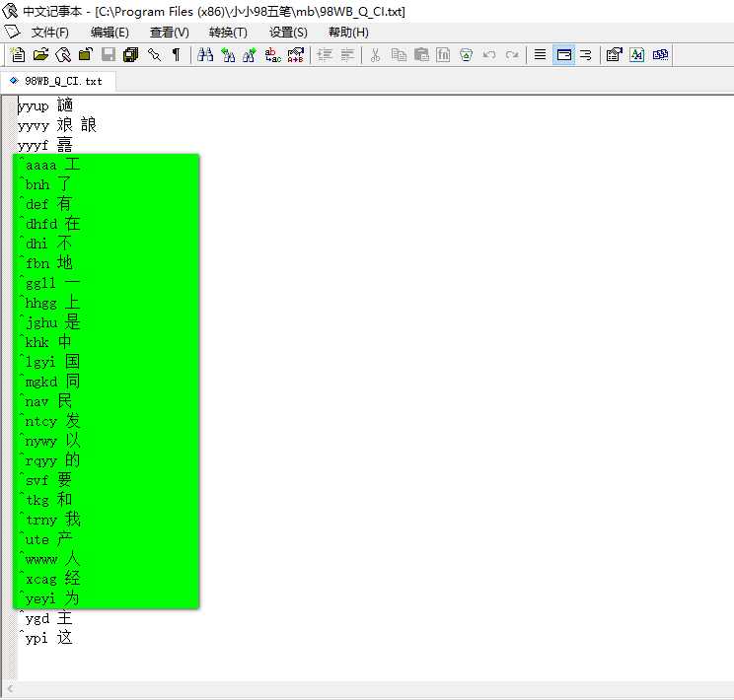Click the replace ab-ac icon

point(272,55)
